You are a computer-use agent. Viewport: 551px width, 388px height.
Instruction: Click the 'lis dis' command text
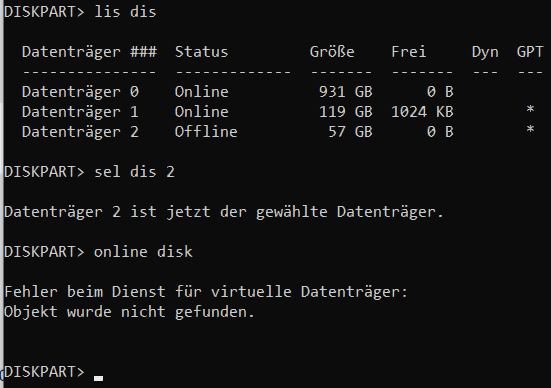[x=125, y=12]
